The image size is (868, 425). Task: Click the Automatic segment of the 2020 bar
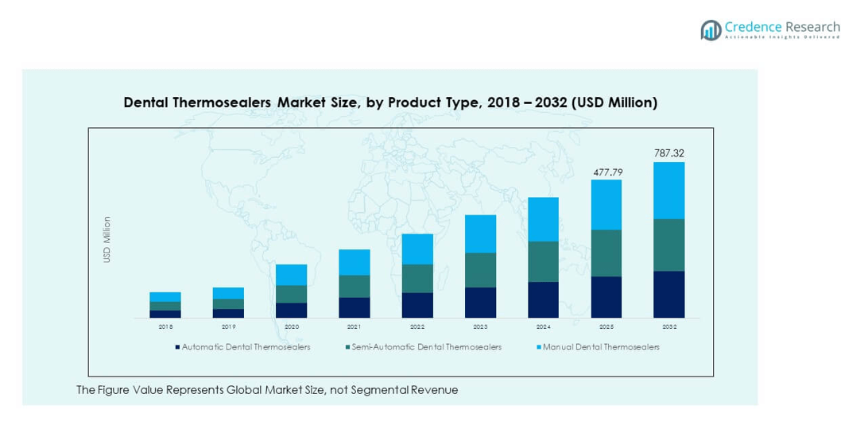[x=292, y=310]
